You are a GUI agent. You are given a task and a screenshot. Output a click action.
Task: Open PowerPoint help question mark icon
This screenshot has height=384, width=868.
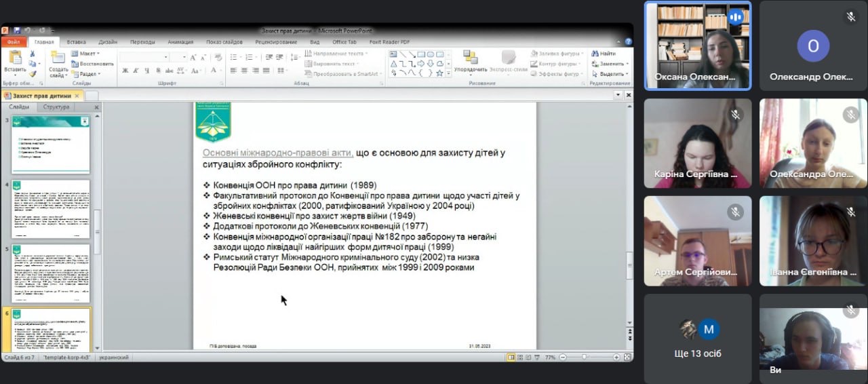(x=629, y=41)
